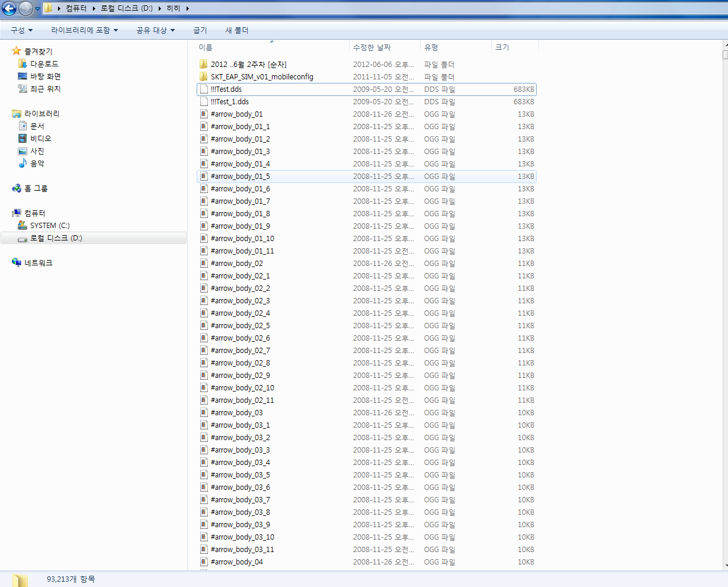Select OGG icon of #arrow_body_02_7
The image size is (728, 587).
204,350
